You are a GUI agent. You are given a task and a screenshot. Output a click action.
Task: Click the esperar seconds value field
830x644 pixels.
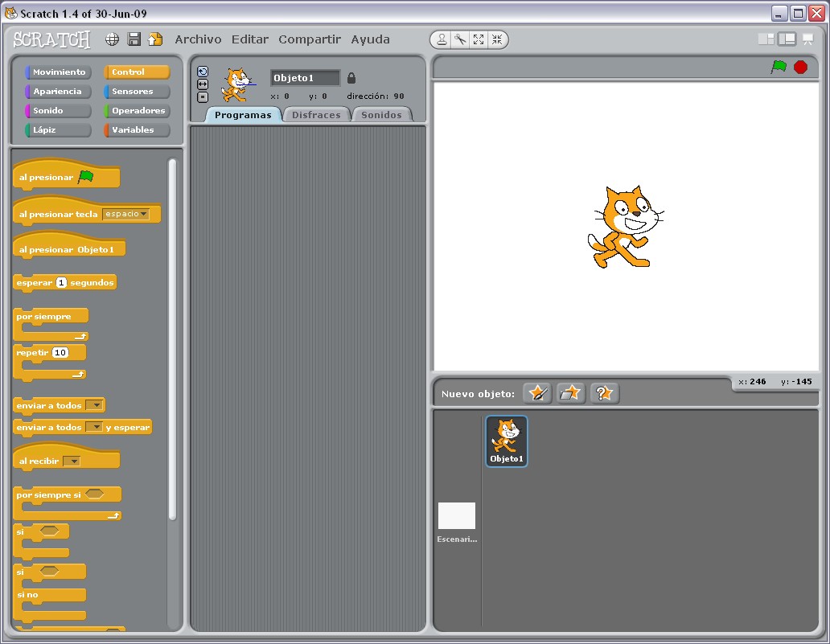(x=61, y=282)
